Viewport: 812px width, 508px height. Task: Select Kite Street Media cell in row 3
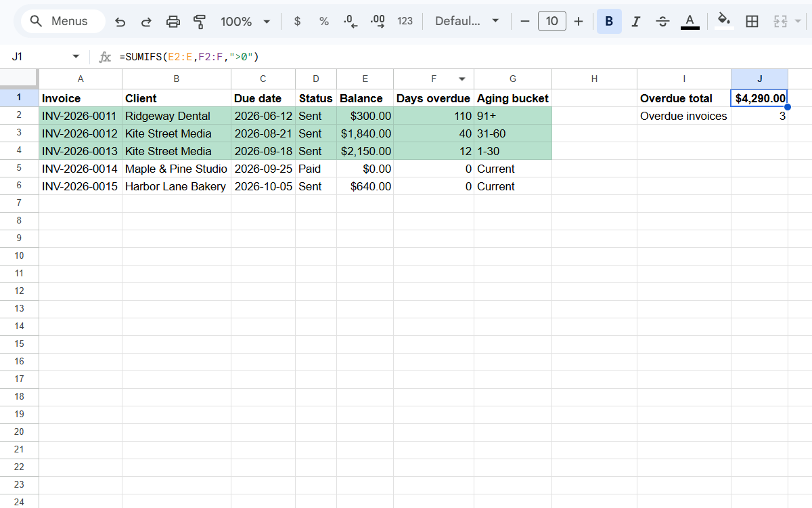pos(177,133)
